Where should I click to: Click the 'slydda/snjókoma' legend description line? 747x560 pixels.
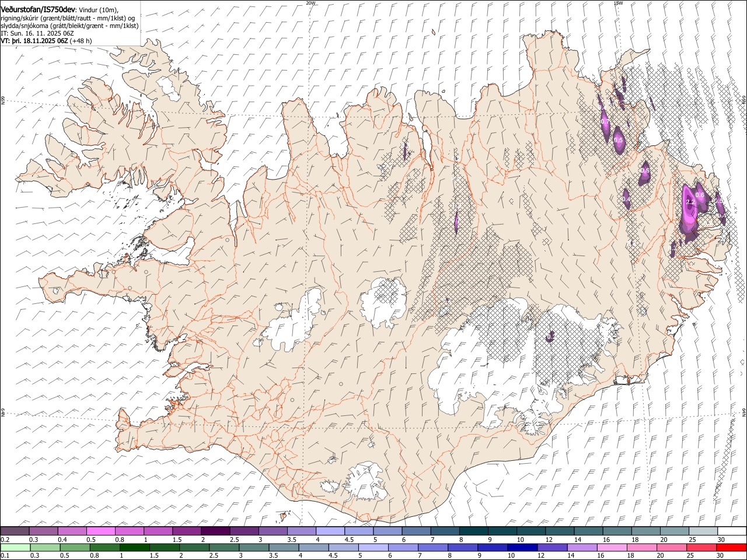coord(69,26)
